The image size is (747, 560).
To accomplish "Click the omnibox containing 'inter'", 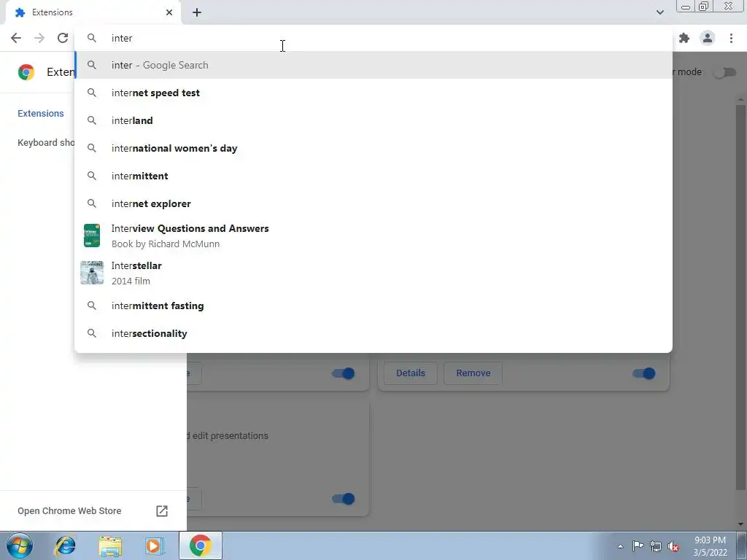I will pyautogui.click(x=373, y=38).
